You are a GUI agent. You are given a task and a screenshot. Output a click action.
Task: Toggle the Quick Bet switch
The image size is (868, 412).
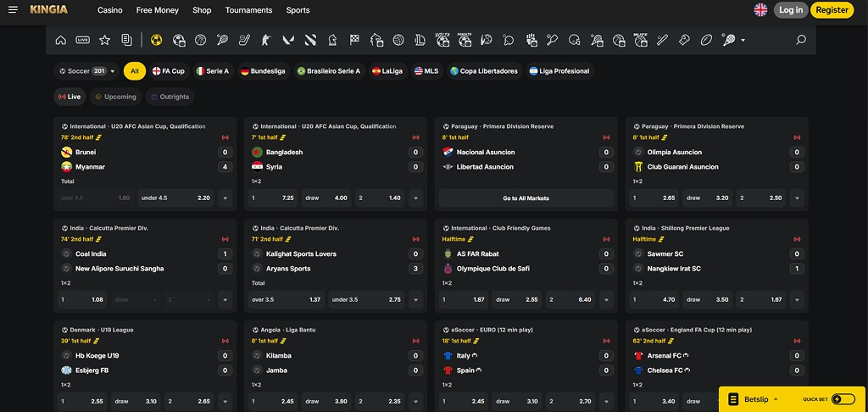[843, 399]
